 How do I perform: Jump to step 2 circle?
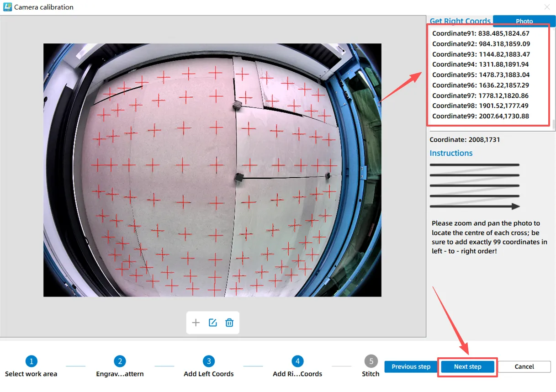(120, 361)
